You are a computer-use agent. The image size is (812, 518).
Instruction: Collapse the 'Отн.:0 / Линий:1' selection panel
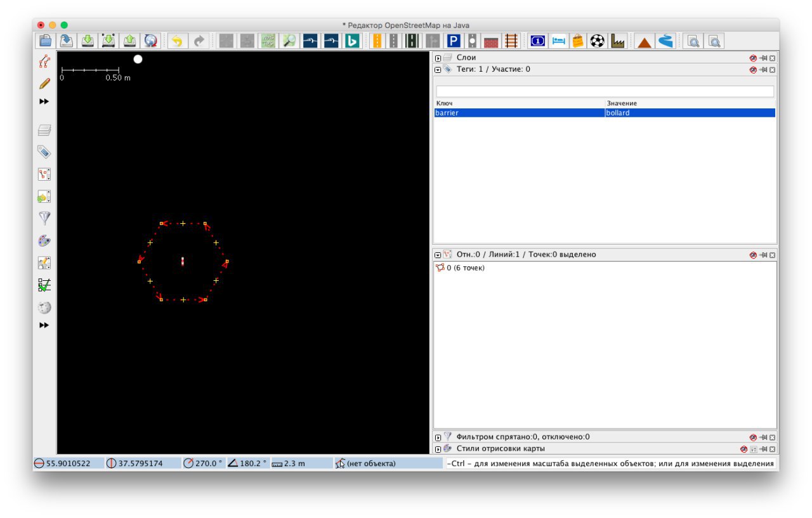(x=438, y=254)
